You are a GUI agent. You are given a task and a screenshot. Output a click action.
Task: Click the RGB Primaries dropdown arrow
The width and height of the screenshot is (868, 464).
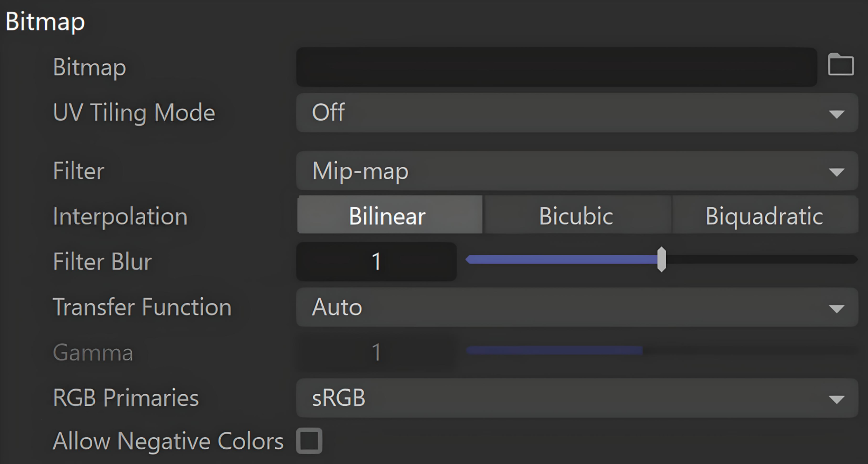click(x=836, y=399)
